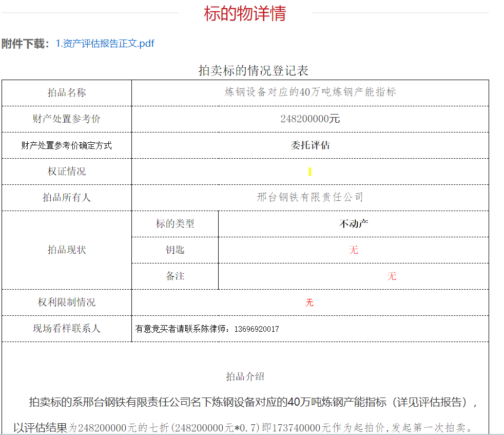Image resolution: width=504 pixels, height=435 pixels.
Task: Click the 40万吨炼钢产能指标 item name in the table
Action: click(x=310, y=92)
